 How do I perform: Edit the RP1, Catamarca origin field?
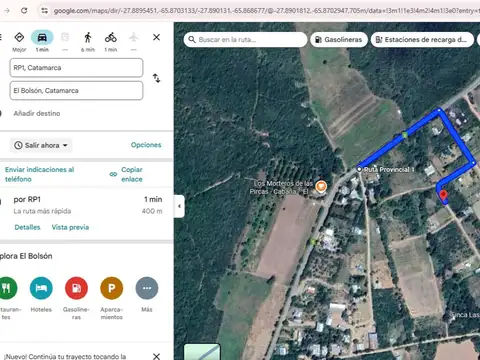point(76,68)
